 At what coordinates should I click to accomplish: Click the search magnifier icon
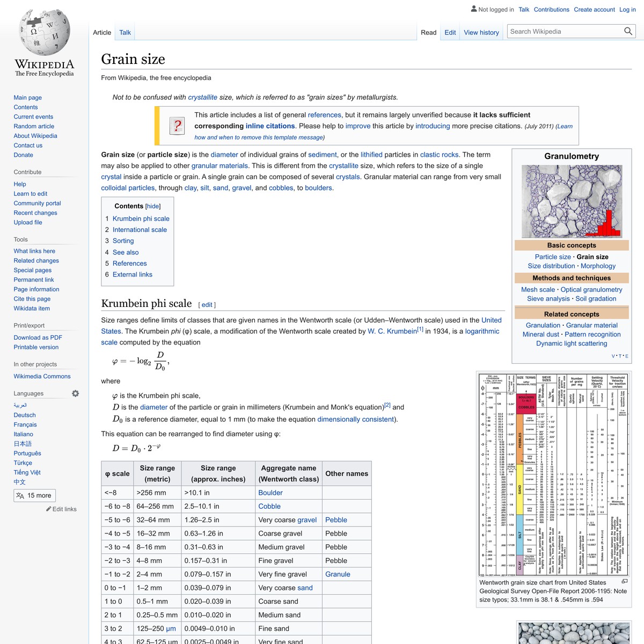point(628,31)
